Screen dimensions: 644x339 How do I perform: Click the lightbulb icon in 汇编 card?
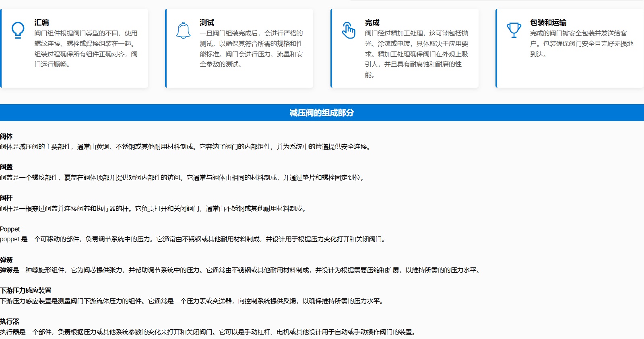(18, 30)
